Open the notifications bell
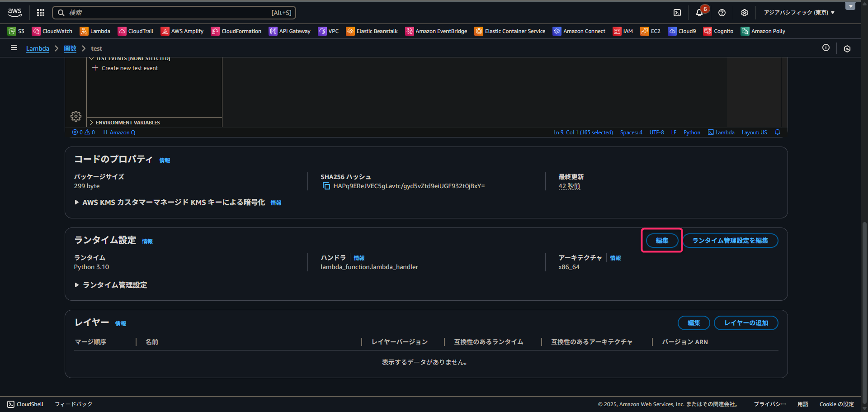 point(699,13)
